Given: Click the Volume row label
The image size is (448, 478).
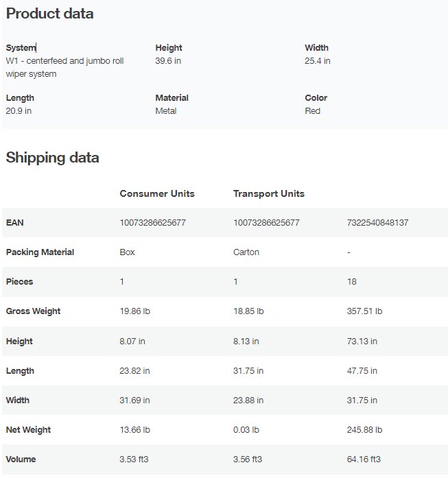Looking at the screenshot, I should click(21, 459).
